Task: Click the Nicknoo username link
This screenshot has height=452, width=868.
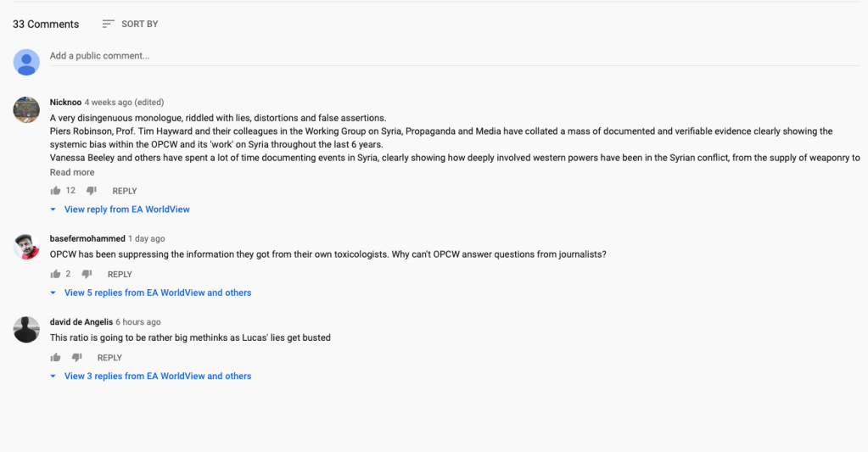Action: [x=65, y=103]
